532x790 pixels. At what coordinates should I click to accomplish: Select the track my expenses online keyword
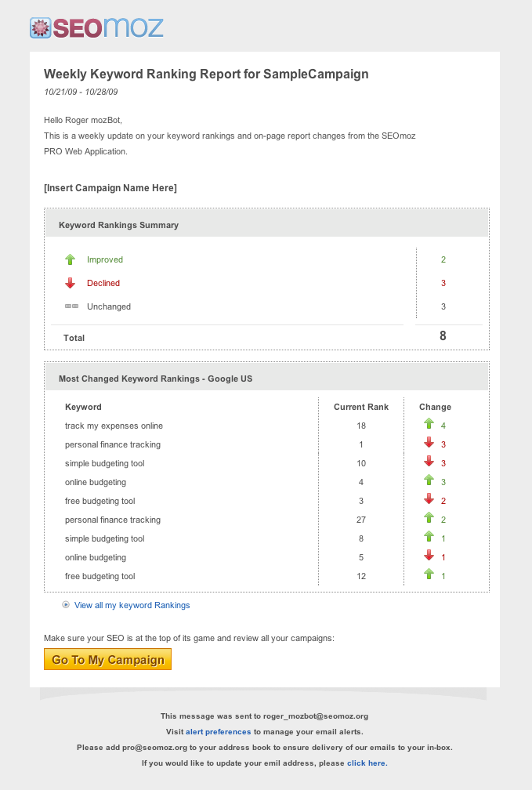tap(114, 426)
